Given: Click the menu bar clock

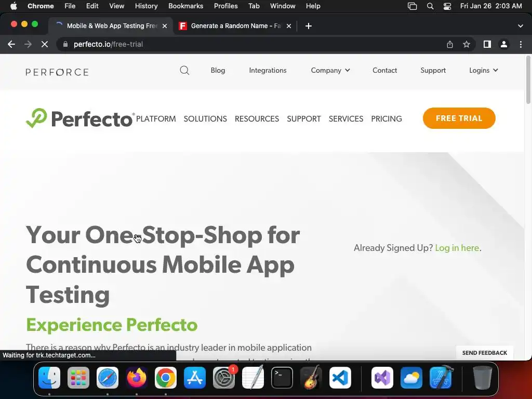Looking at the screenshot, I should tap(491, 6).
